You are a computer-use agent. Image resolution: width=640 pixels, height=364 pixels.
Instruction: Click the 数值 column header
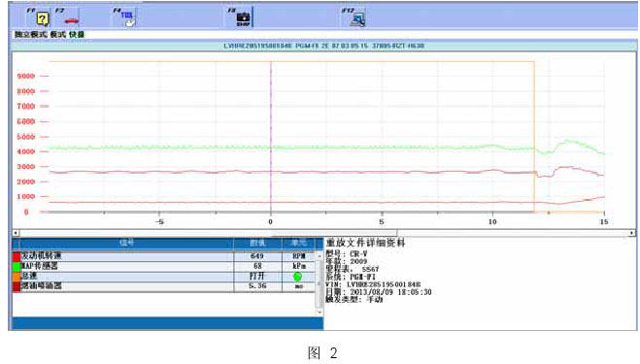[257, 244]
